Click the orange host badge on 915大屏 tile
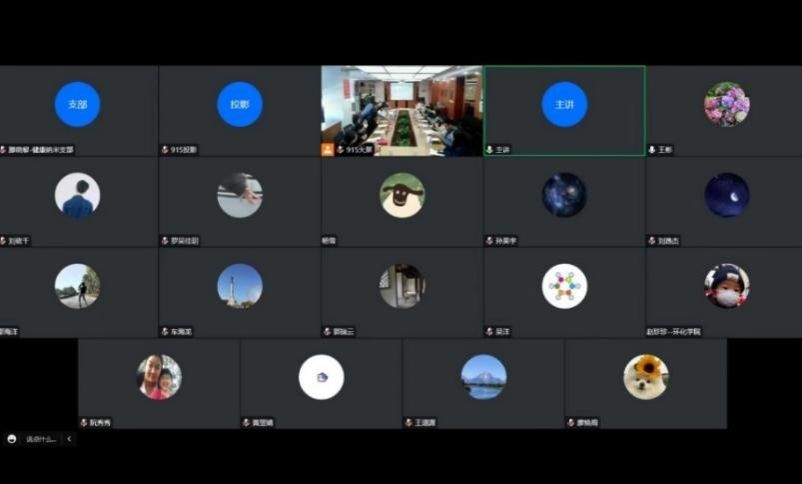The width and height of the screenshot is (802, 484). point(327,149)
